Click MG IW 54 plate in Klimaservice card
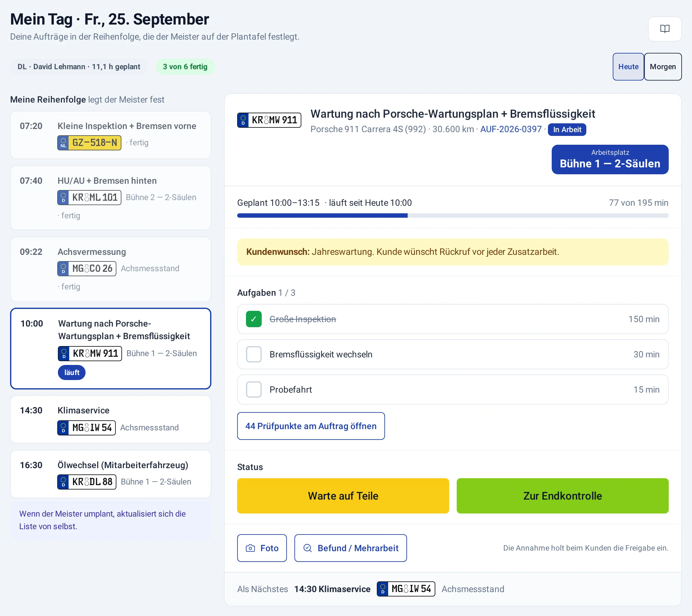This screenshot has height=616, width=692. tap(86, 428)
